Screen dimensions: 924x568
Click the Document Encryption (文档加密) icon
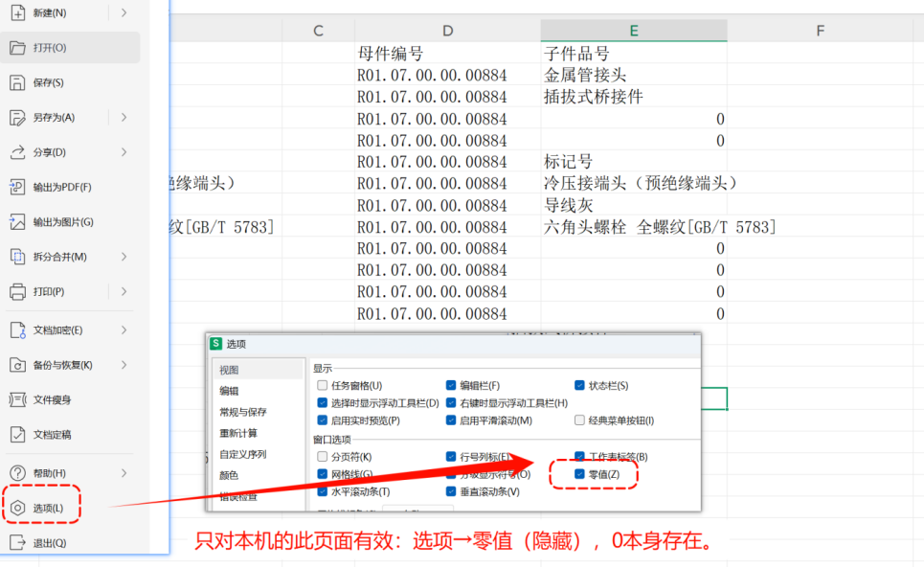pyautogui.click(x=17, y=329)
